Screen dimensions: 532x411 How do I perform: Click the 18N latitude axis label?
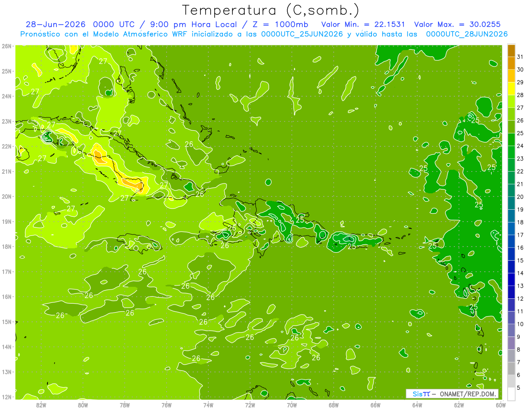pyautogui.click(x=7, y=247)
